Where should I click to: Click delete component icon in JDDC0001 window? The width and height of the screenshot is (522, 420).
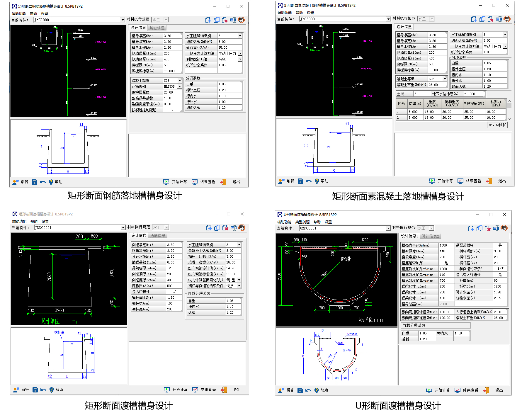pos(225,228)
